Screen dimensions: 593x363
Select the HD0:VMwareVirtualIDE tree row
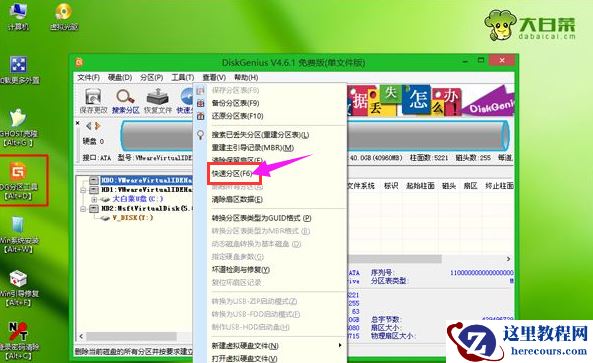click(x=147, y=180)
